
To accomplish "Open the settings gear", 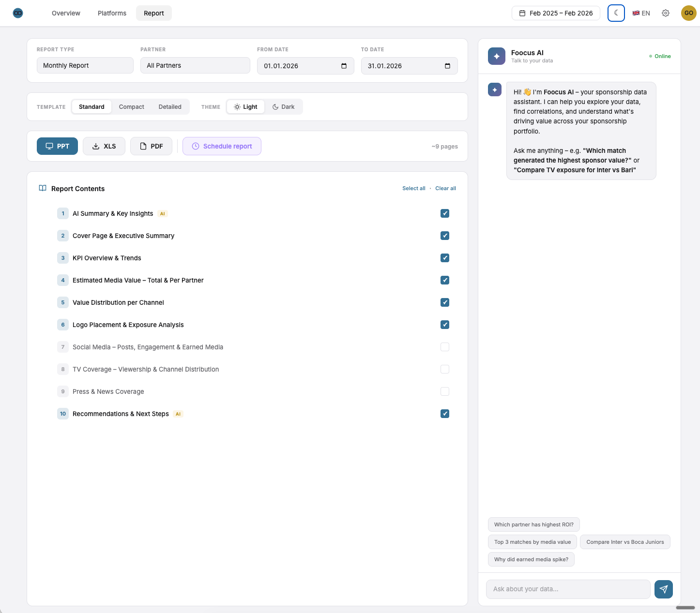I will (666, 13).
